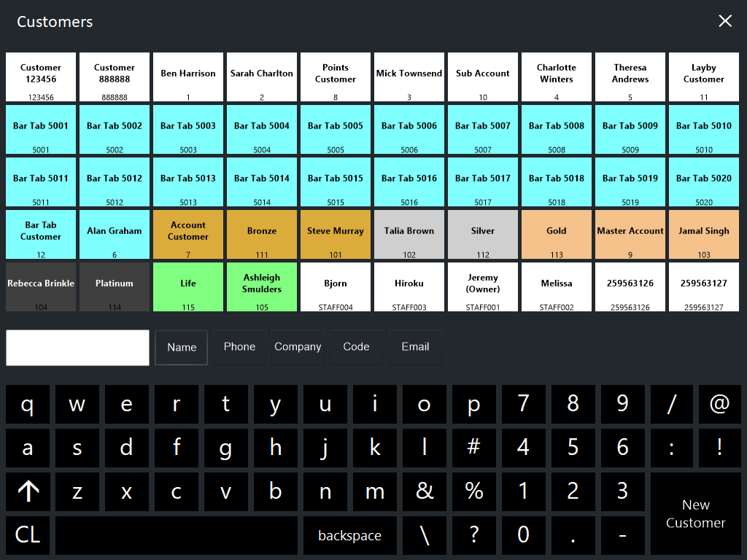Select staff member Bjorn
747x560 pixels.
(336, 287)
